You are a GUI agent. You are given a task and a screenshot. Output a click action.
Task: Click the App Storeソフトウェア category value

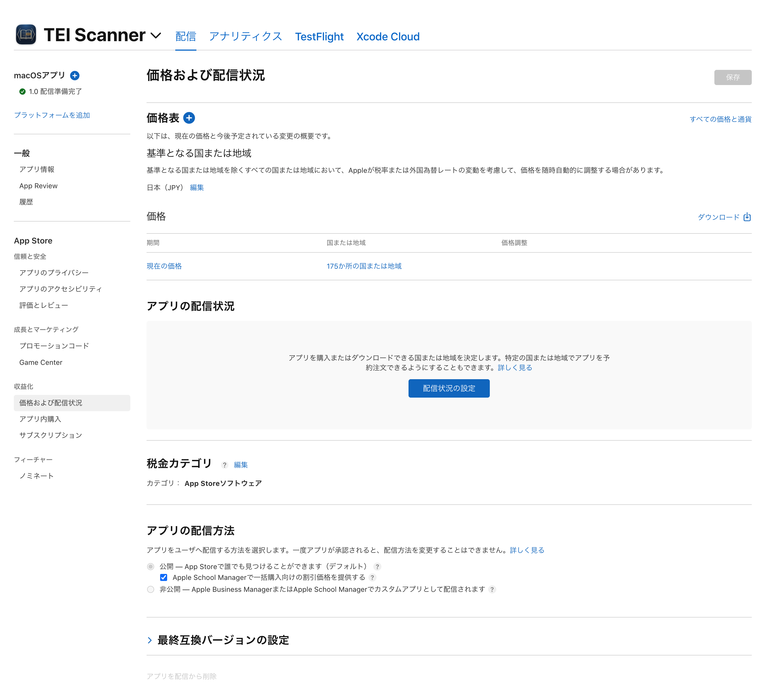click(223, 484)
